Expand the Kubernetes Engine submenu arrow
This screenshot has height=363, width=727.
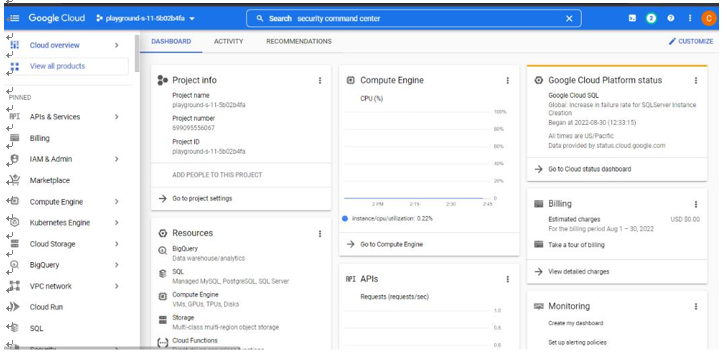coord(116,223)
